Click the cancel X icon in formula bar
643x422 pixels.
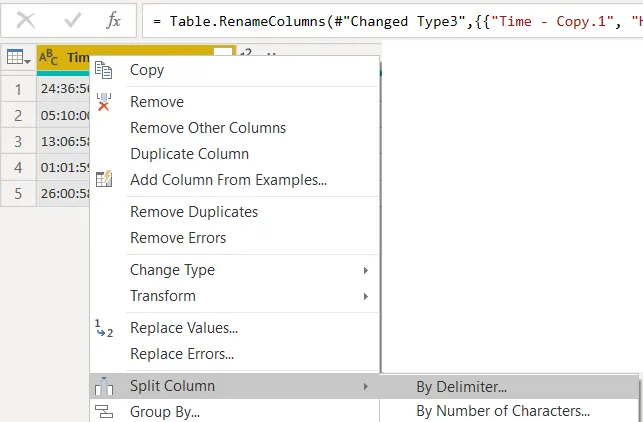click(x=27, y=20)
